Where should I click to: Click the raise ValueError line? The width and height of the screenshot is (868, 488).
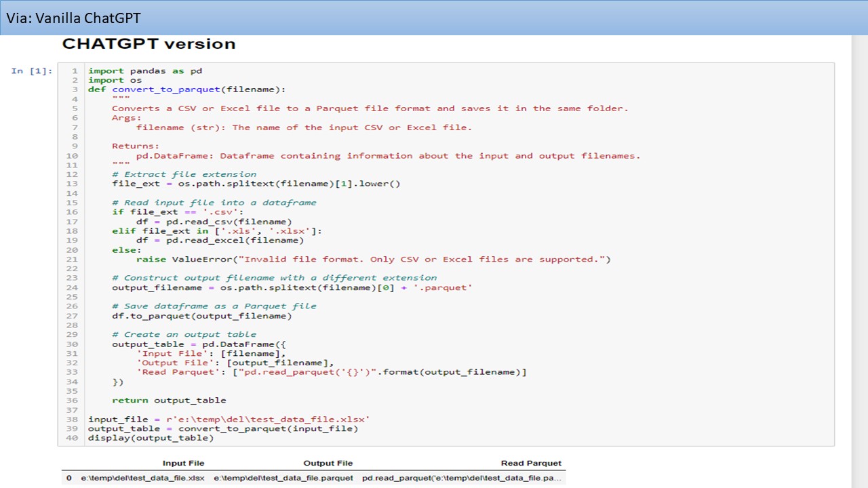(373, 259)
